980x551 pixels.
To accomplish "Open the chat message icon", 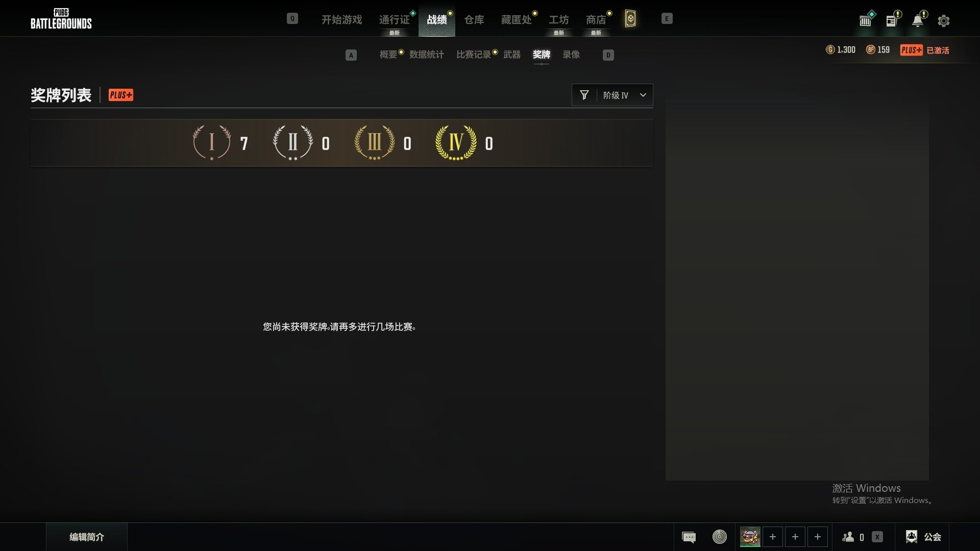I will tap(689, 537).
